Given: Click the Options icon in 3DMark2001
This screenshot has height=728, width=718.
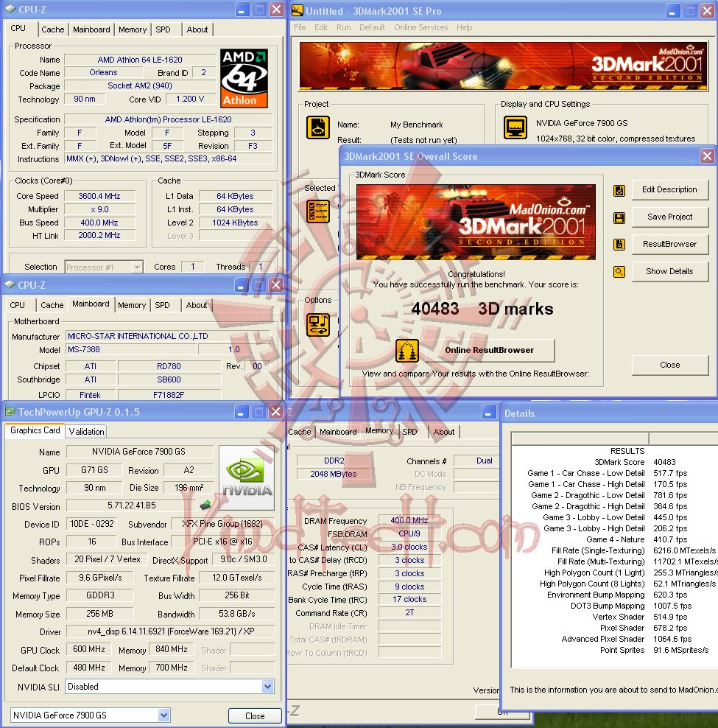Looking at the screenshot, I should click(318, 324).
